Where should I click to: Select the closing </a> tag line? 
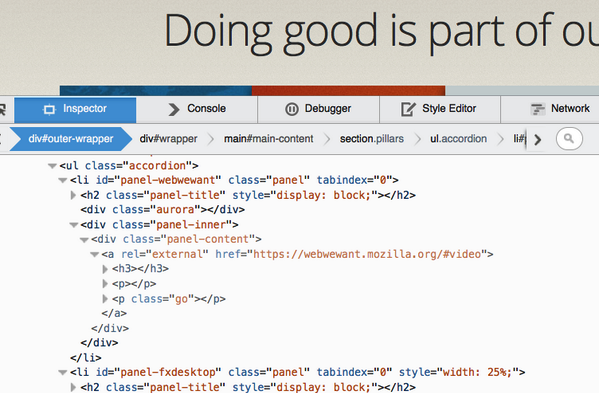click(x=114, y=314)
